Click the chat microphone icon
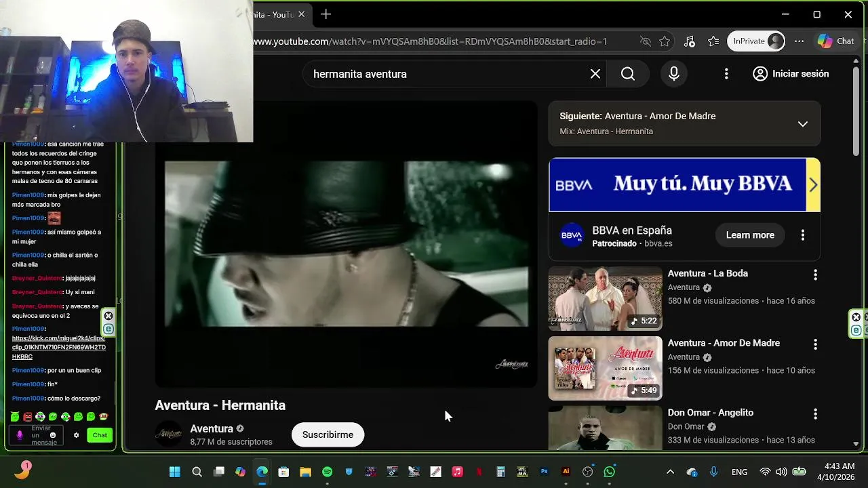The height and width of the screenshot is (488, 868). (20, 435)
